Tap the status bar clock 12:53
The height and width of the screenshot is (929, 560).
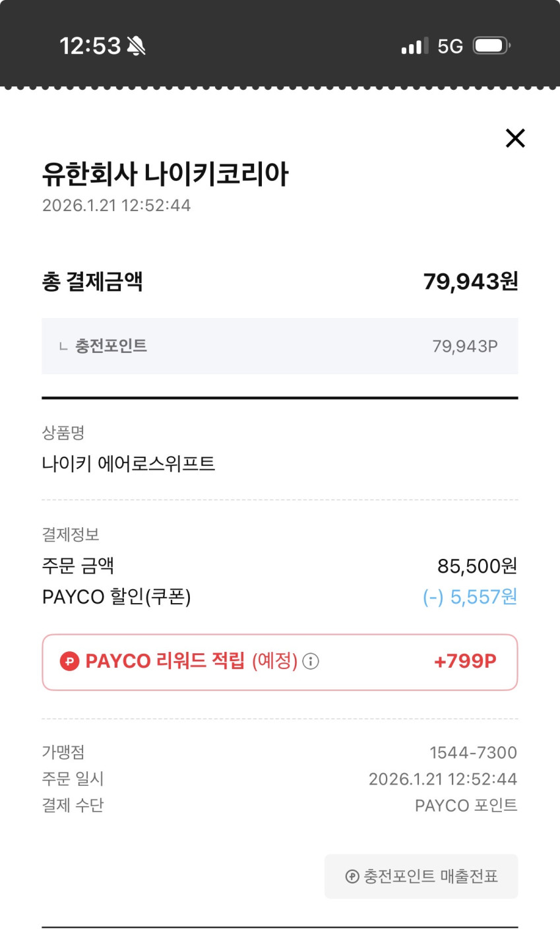pyautogui.click(x=90, y=46)
